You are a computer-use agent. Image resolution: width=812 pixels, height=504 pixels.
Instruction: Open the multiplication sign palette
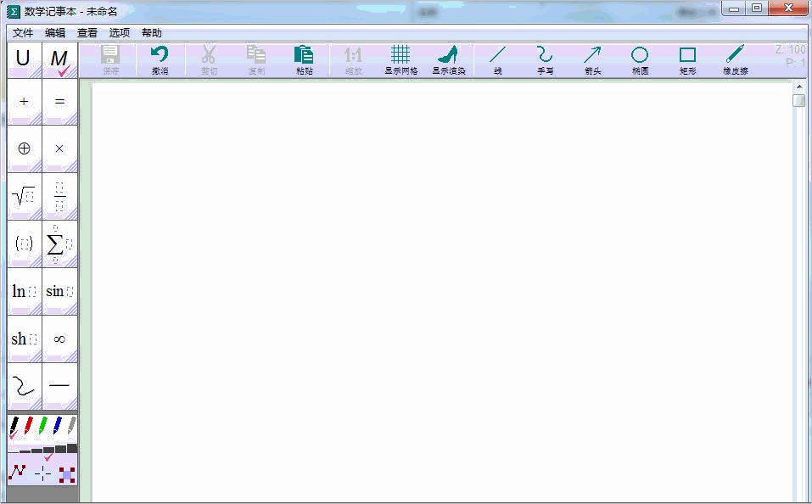59,149
